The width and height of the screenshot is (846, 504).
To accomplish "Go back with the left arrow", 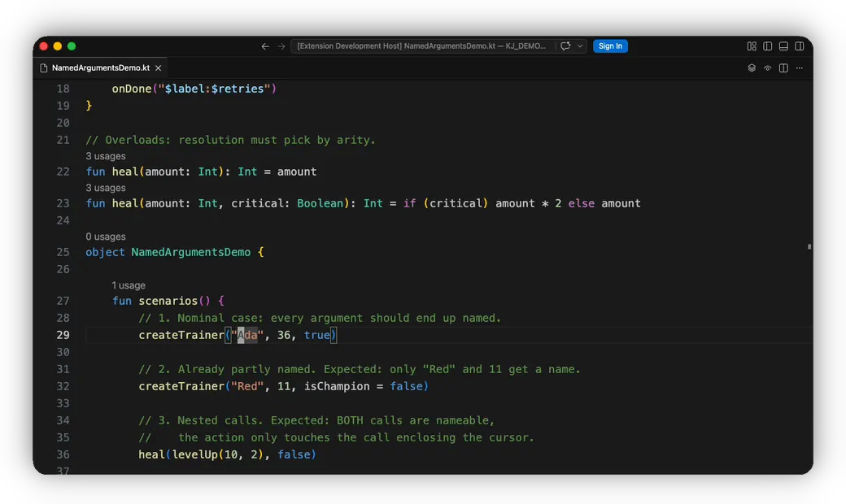I will (x=265, y=46).
